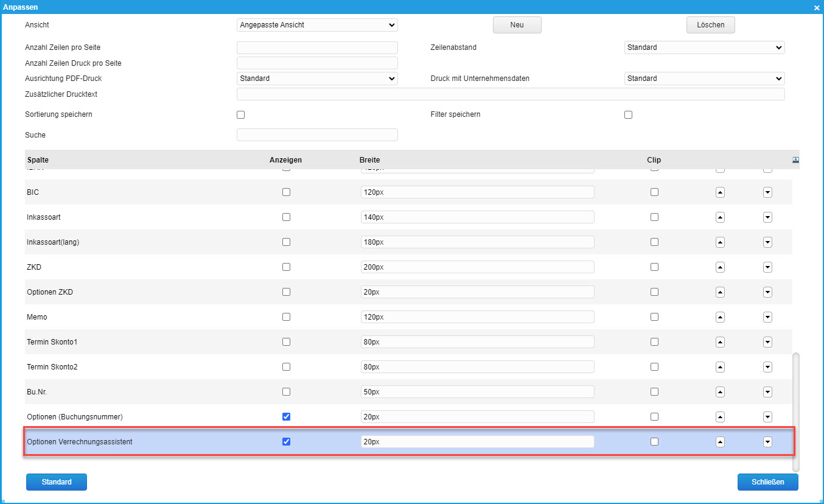824x504 pixels.
Task: Uncheck Anzeigen for Optionen Verrechnungsassistent
Action: (287, 442)
